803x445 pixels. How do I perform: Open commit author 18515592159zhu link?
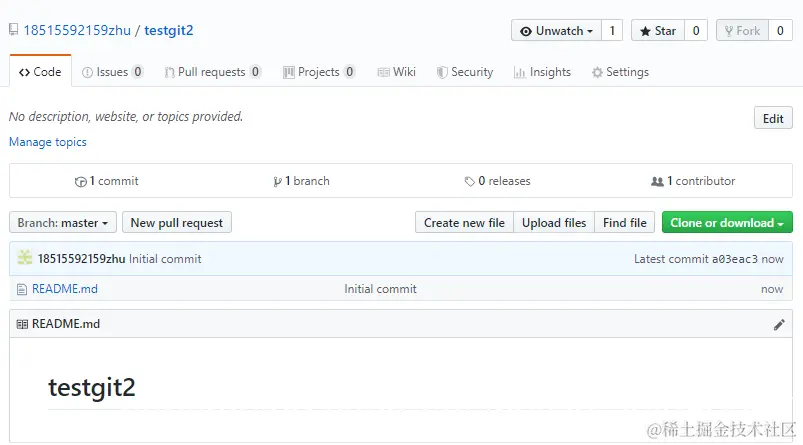[x=81, y=259]
